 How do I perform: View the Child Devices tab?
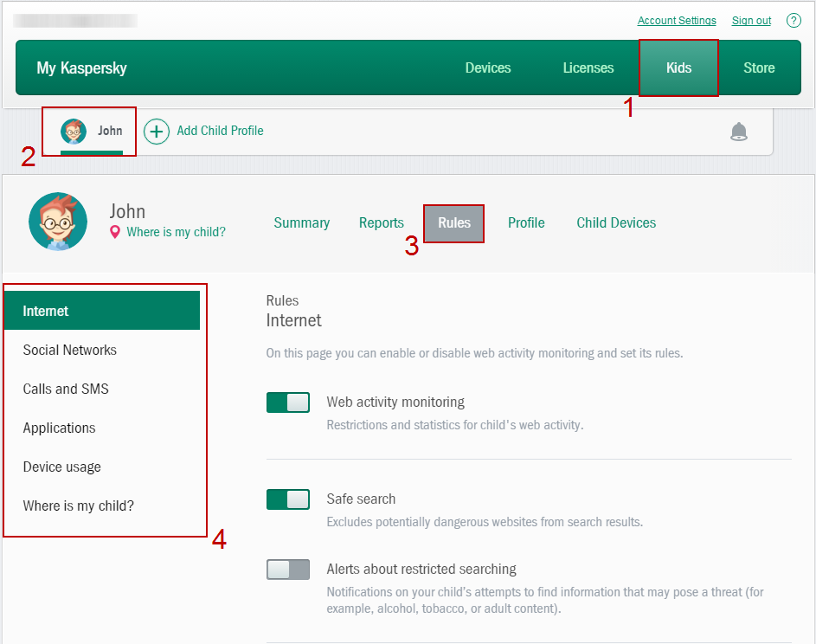click(x=616, y=222)
